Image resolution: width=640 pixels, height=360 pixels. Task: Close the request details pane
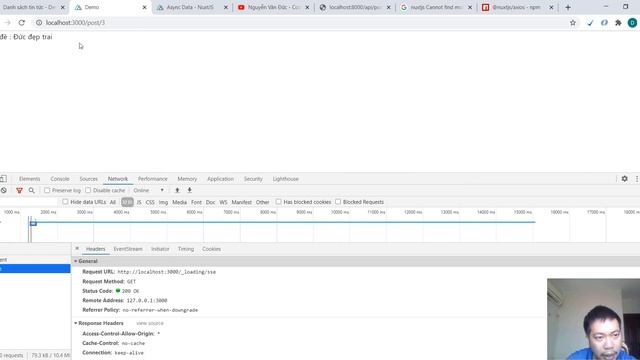tap(77, 249)
